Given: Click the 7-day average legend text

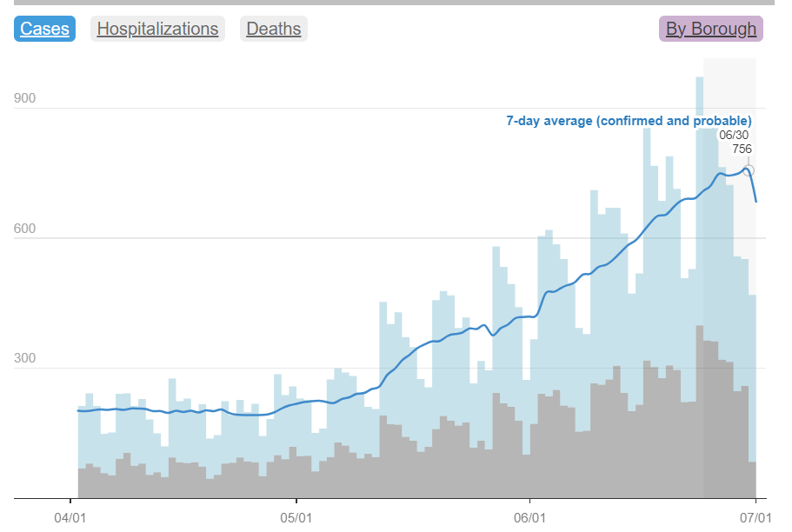Looking at the screenshot, I should click(629, 121).
